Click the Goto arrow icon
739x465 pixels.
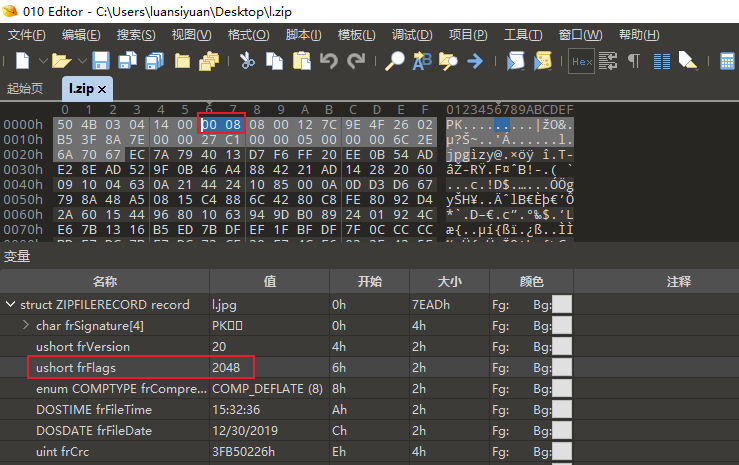[475, 61]
